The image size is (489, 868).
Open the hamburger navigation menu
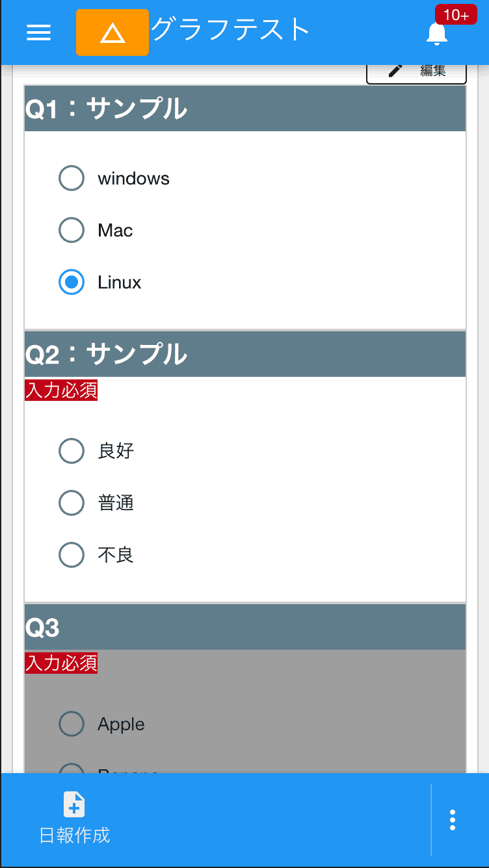tap(38, 32)
